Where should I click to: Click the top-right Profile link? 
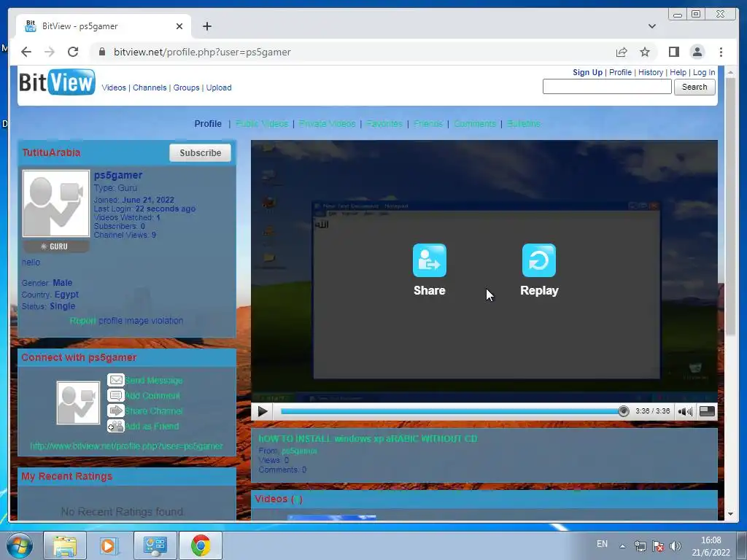tap(620, 72)
